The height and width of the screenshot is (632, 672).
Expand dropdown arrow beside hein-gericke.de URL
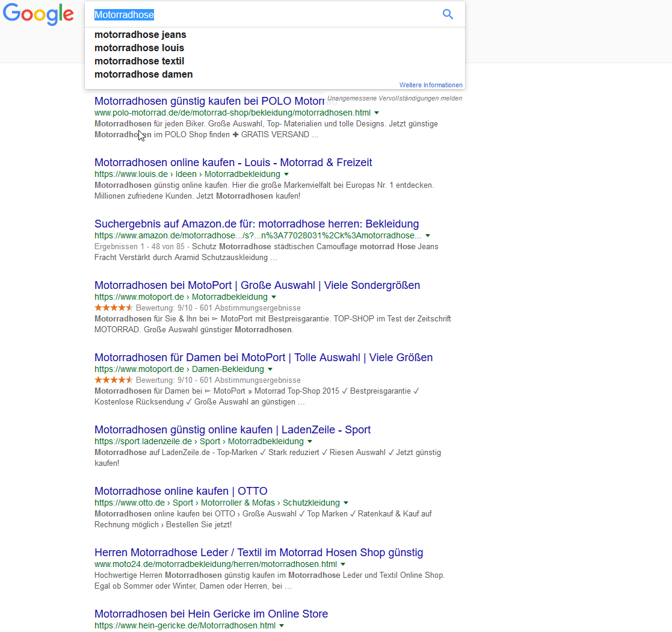coord(282,625)
